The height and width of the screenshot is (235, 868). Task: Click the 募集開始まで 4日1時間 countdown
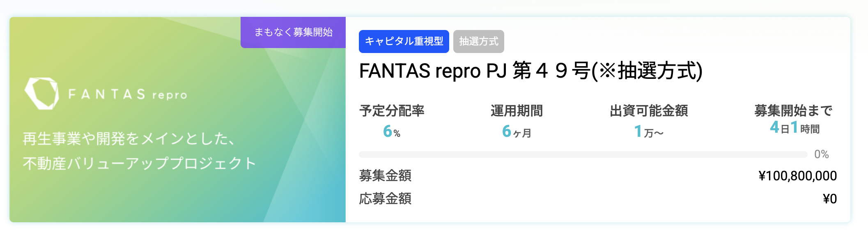[x=795, y=128]
